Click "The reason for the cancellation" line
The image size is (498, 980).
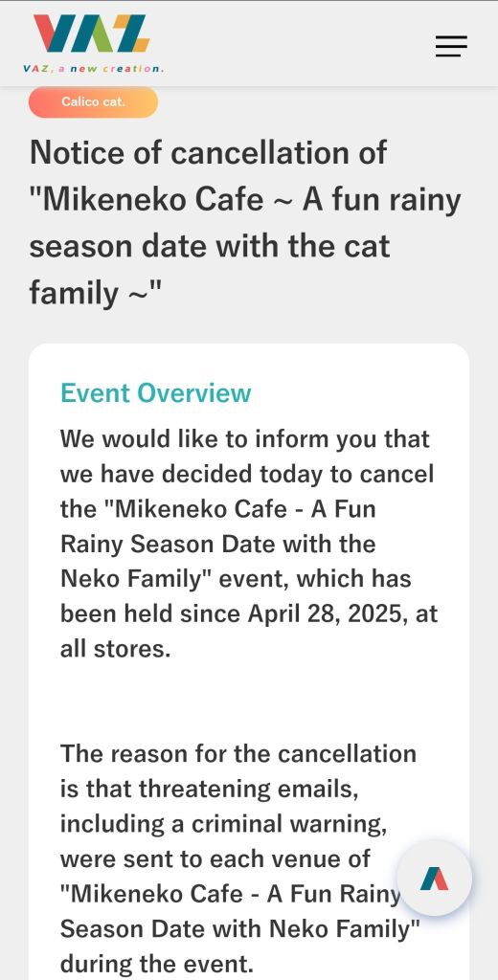238,754
